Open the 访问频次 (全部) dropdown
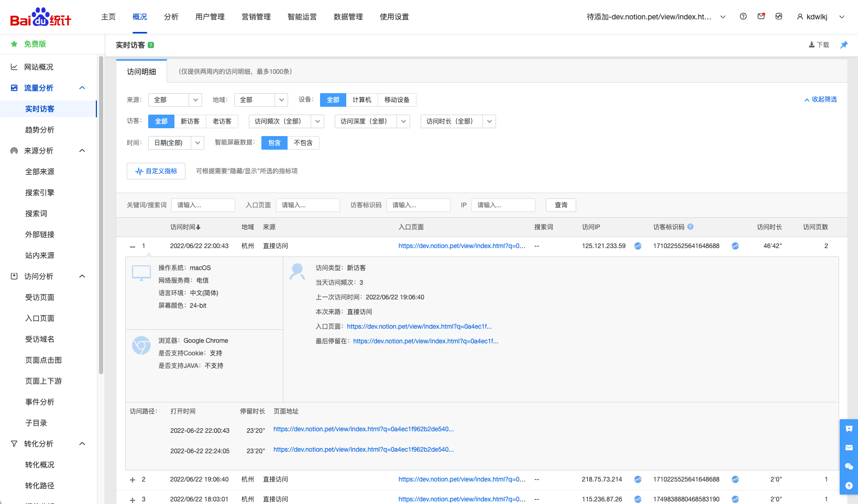The image size is (858, 504). coord(287,121)
